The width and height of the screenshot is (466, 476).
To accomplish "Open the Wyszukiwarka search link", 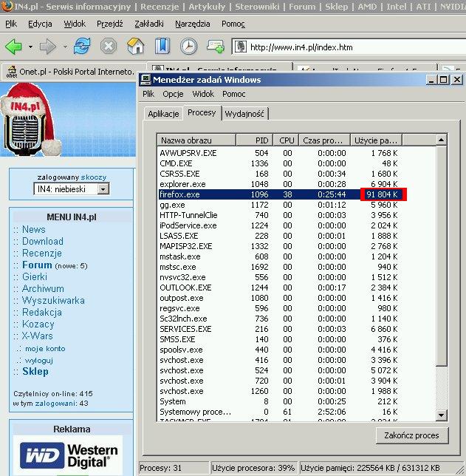I will pyautogui.click(x=53, y=301).
